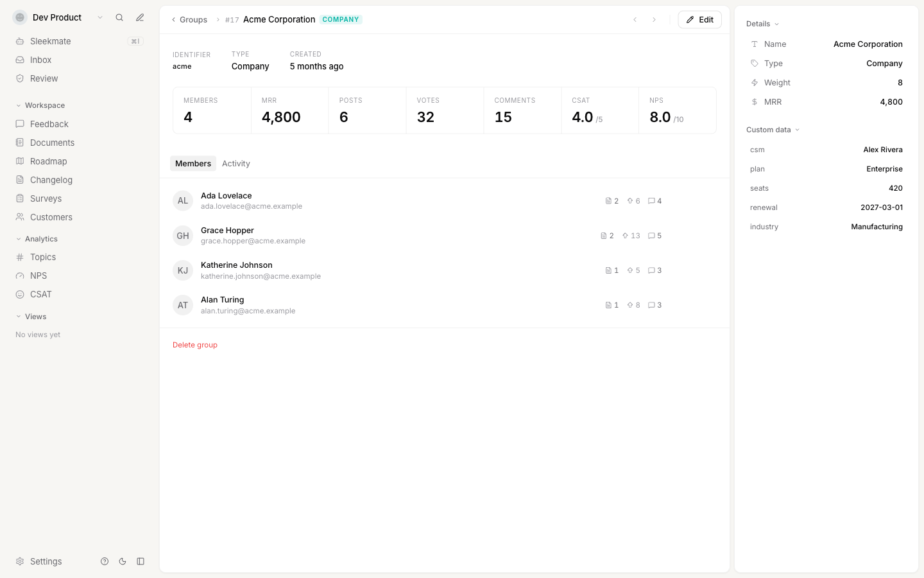This screenshot has width=924, height=578.
Task: Click the MRR value in Details panel
Action: [x=891, y=102]
